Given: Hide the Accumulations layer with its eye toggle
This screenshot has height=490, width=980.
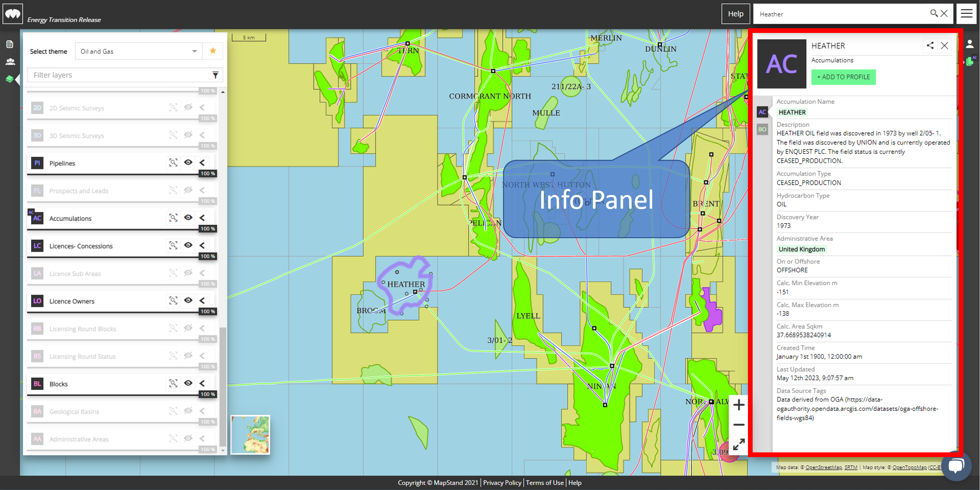Looking at the screenshot, I should [x=188, y=218].
